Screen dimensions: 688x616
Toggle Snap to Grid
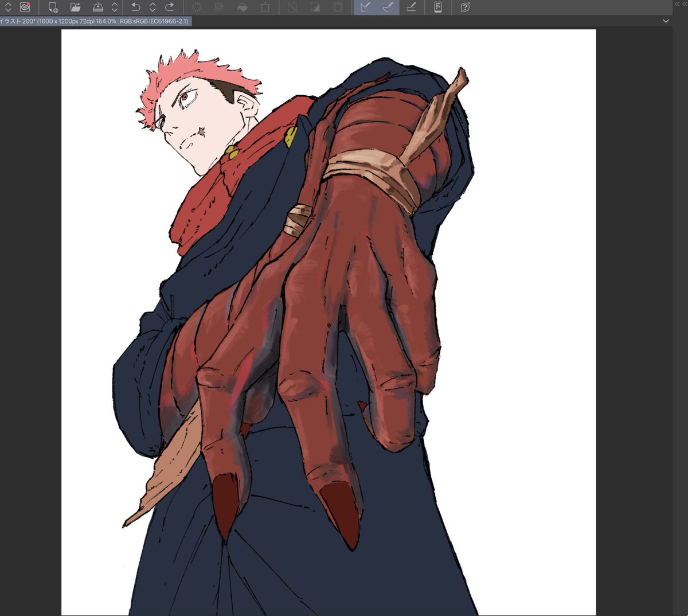[411, 7]
